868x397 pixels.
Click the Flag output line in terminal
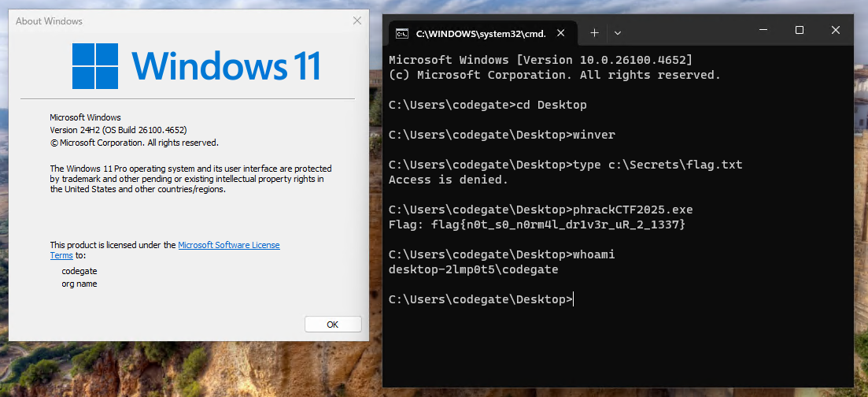click(537, 224)
